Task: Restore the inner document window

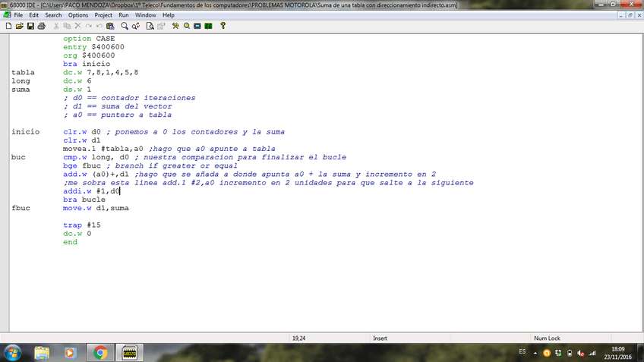Action: pyautogui.click(x=630, y=15)
